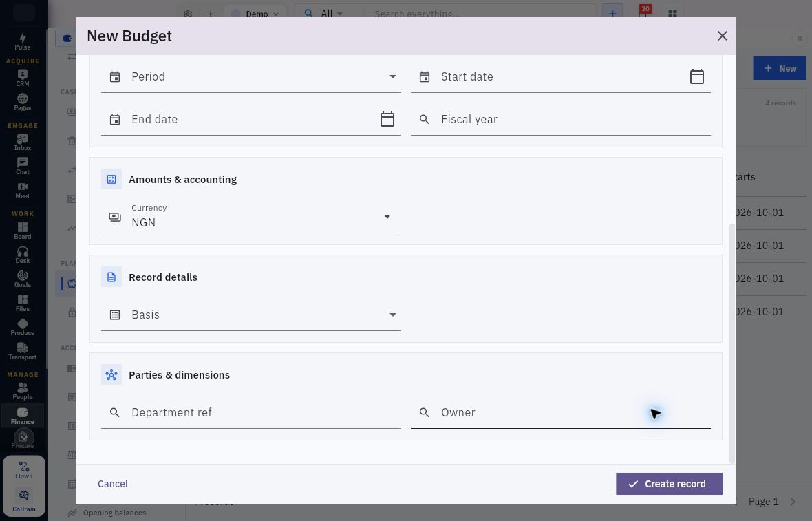Viewport: 812px width, 521px height.
Task: Open the Finance module
Action: (x=22, y=416)
